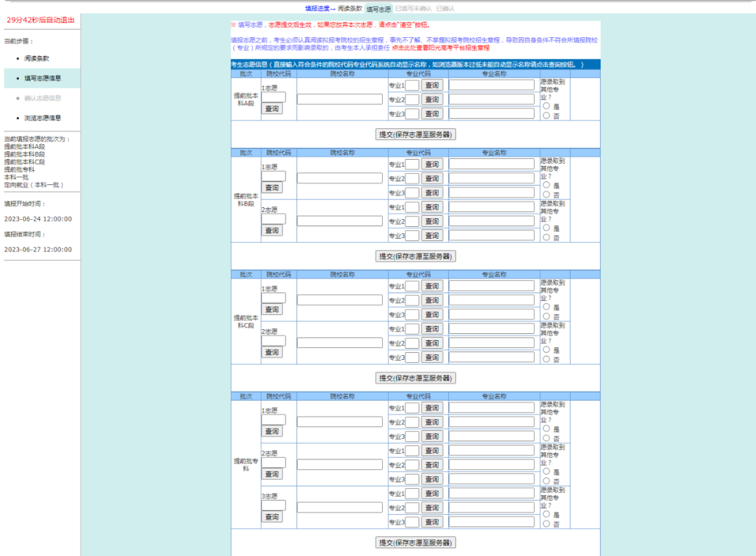Submit 提前批本科B段 with 提交(保存志愿至服务器)
The height and width of the screenshot is (556, 756).
pyautogui.click(x=415, y=256)
